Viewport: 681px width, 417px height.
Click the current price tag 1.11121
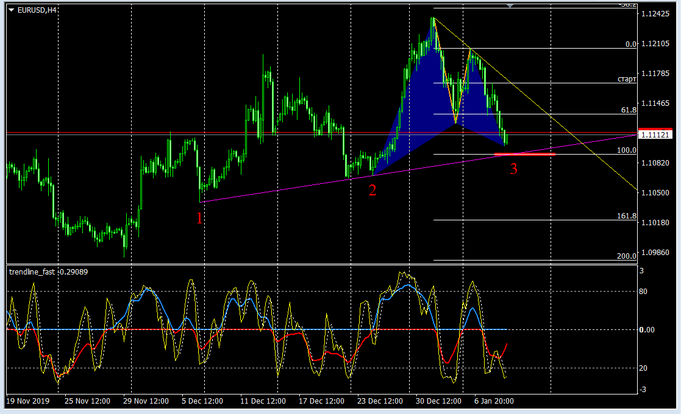pyautogui.click(x=657, y=135)
